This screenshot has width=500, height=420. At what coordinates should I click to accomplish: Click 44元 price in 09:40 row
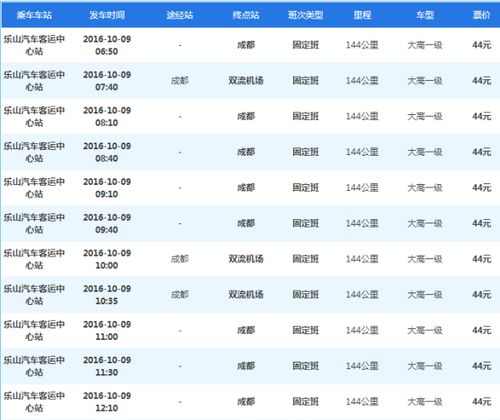pyautogui.click(x=482, y=223)
